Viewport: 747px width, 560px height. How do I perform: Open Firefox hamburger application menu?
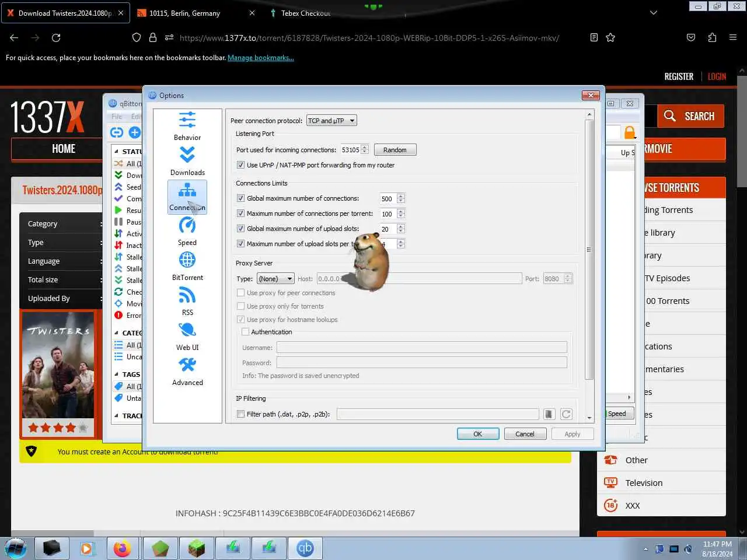(733, 37)
